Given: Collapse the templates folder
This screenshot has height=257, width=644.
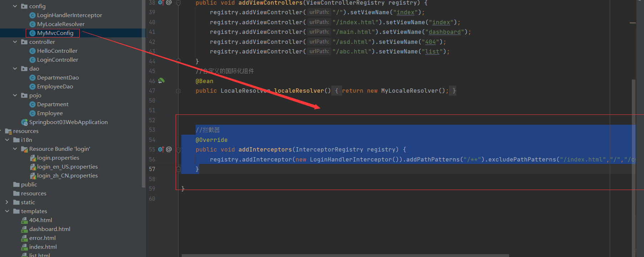Looking at the screenshot, I should pyautogui.click(x=7, y=211).
